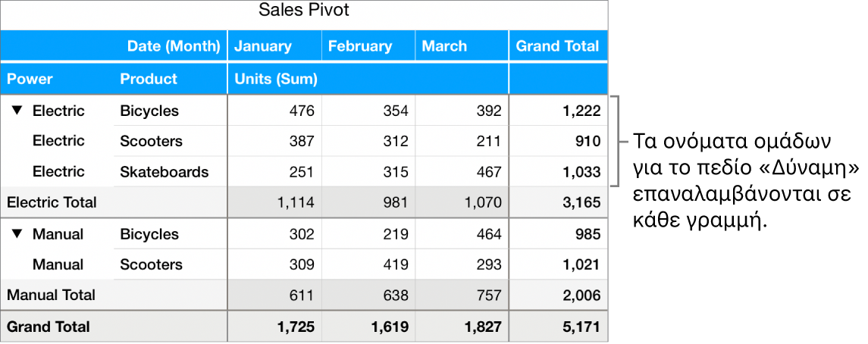868x344 pixels.
Task: Select Electric Total March cell 1,070
Action: coord(484,202)
